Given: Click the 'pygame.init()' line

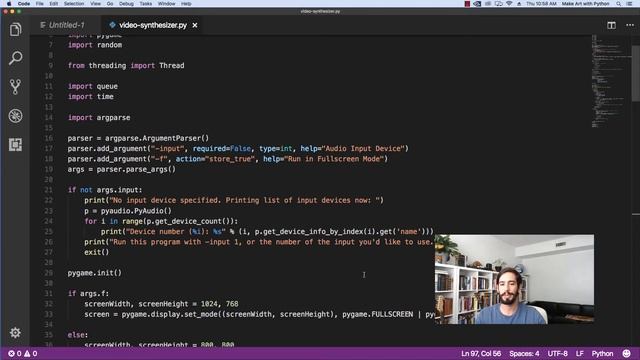Looking at the screenshot, I should pyautogui.click(x=95, y=273).
